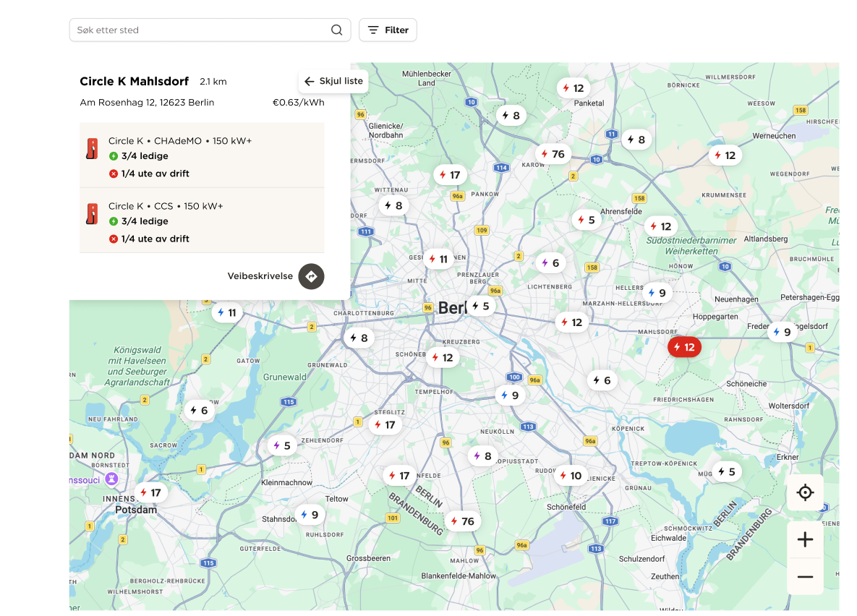The image size is (857, 616).
Task: Open the 11 marker west of Charlottenburg
Action: point(227,312)
